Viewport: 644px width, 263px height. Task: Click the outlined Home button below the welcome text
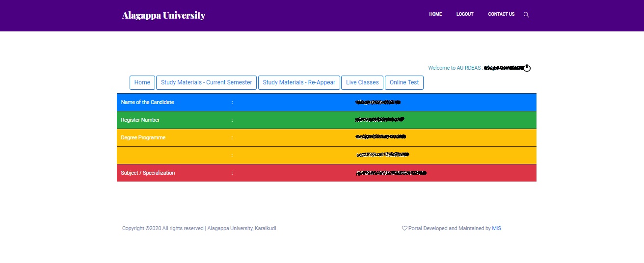[142, 82]
